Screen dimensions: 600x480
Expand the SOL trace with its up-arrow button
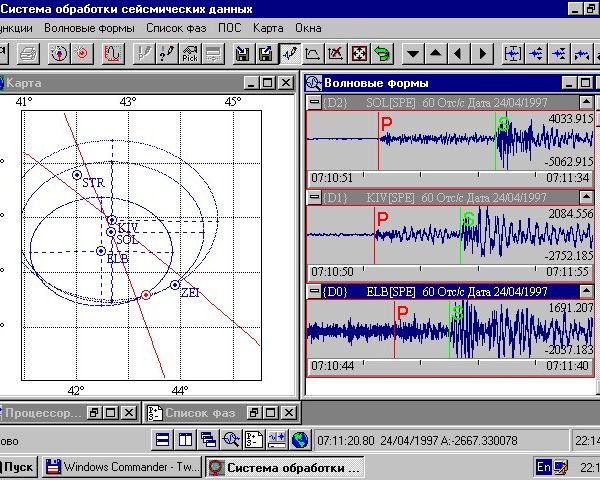pyautogui.click(x=586, y=103)
